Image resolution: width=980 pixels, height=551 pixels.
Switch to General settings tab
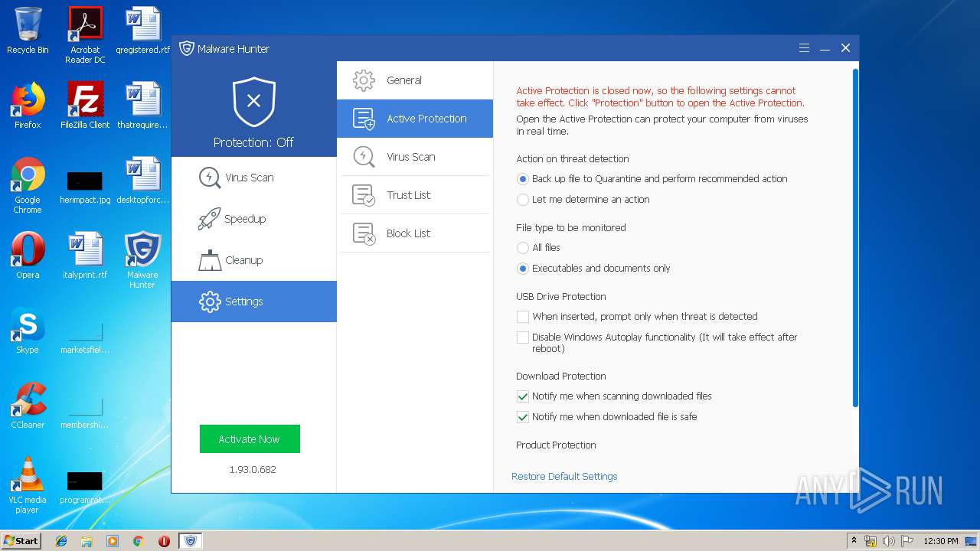[415, 80]
